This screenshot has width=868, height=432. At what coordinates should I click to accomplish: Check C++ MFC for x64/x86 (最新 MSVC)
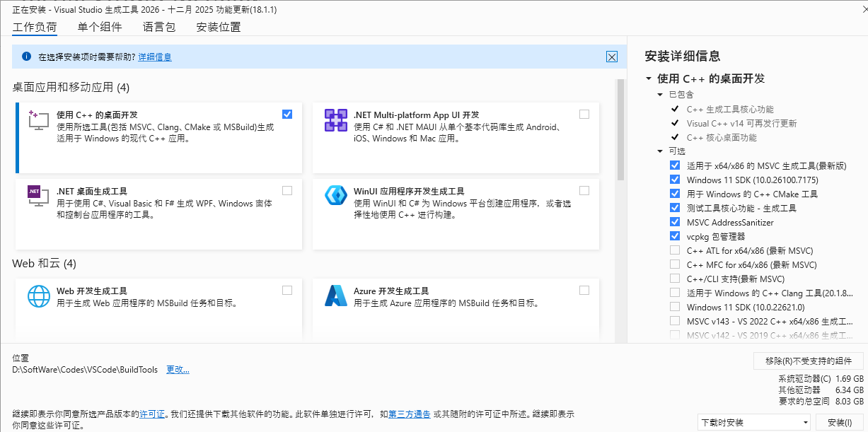pos(675,264)
